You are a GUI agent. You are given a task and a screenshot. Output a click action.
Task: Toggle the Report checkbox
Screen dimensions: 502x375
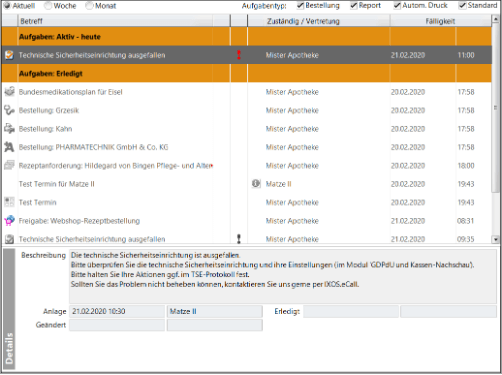(354, 5)
